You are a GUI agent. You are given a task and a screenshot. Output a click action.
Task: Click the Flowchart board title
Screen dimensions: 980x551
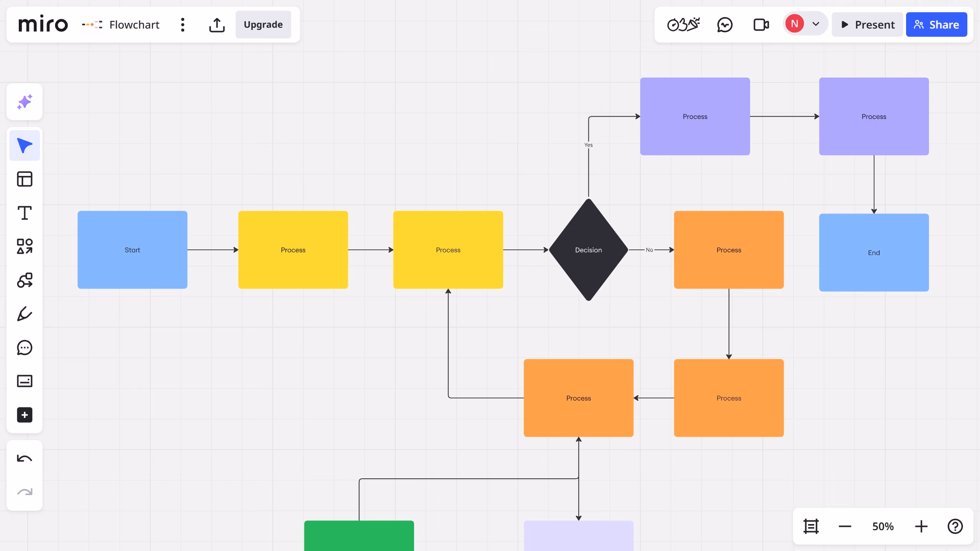(134, 24)
